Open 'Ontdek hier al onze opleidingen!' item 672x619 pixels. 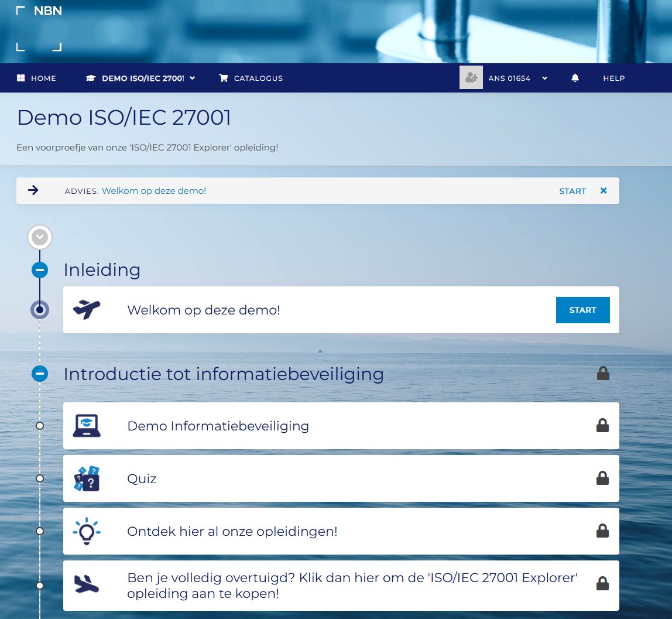232,531
